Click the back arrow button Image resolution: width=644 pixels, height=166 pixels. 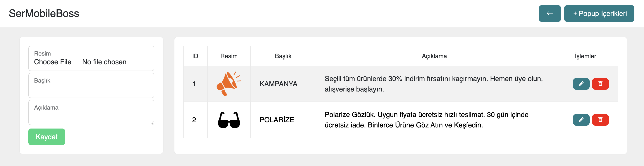[x=549, y=14]
